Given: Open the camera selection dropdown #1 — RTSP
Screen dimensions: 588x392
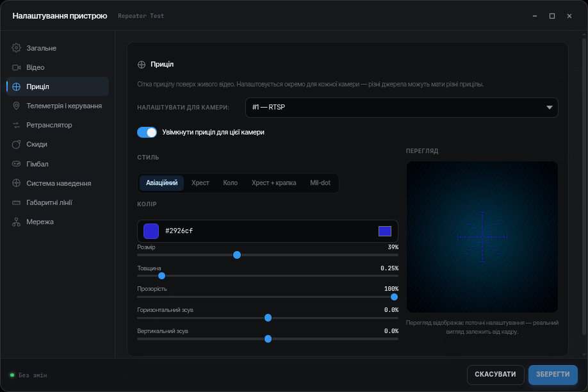Looking at the screenshot, I should 402,108.
